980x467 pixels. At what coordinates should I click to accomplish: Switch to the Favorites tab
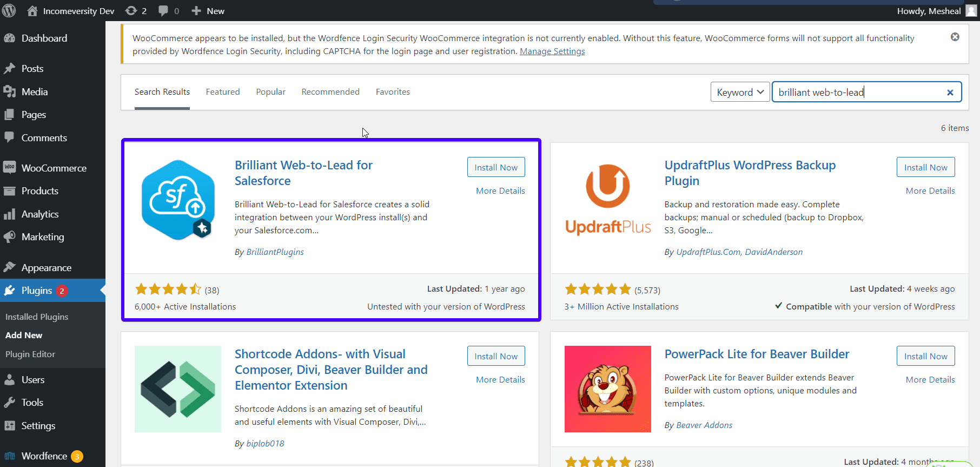(x=393, y=92)
